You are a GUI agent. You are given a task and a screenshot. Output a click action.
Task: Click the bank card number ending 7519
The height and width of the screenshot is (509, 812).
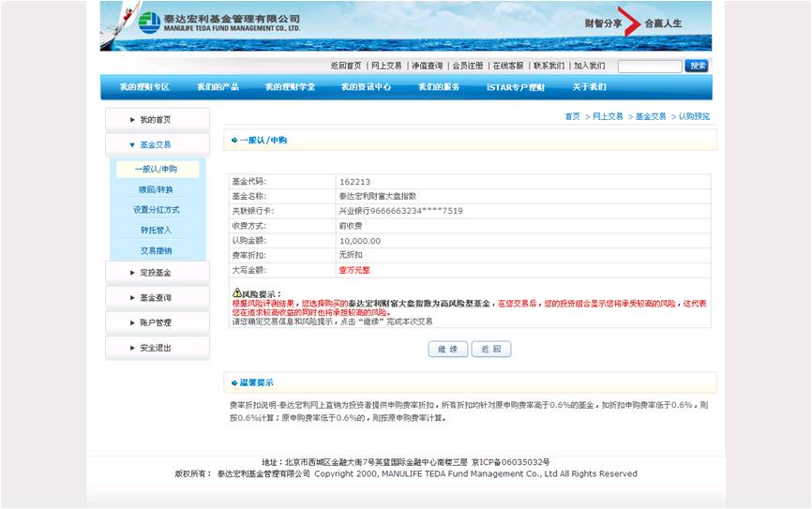pyautogui.click(x=400, y=211)
